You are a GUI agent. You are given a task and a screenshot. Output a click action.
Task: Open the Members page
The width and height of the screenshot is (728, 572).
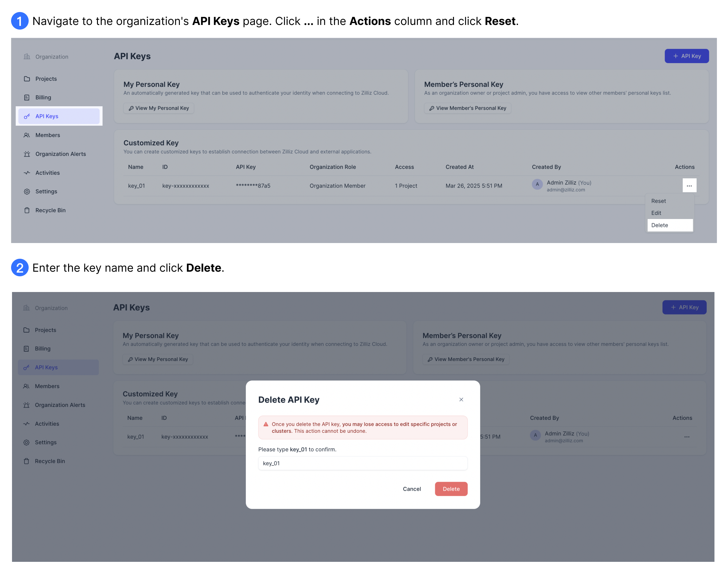point(47,135)
